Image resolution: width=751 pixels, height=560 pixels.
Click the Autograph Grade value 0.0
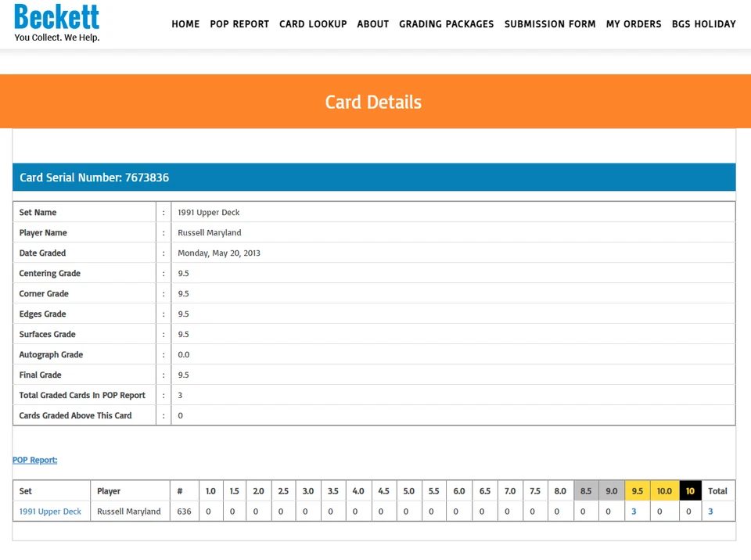[x=183, y=354]
